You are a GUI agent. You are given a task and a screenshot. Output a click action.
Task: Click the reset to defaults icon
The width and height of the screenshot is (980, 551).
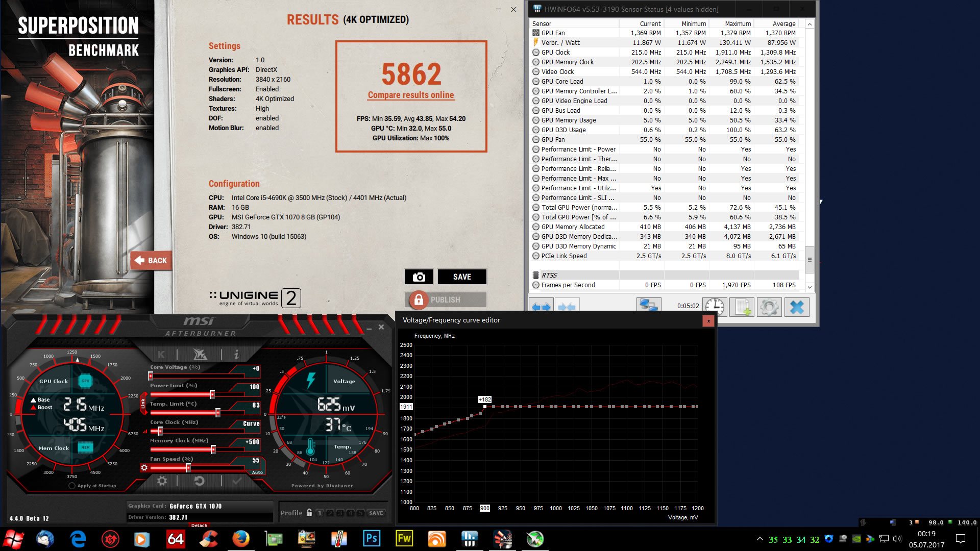click(200, 481)
